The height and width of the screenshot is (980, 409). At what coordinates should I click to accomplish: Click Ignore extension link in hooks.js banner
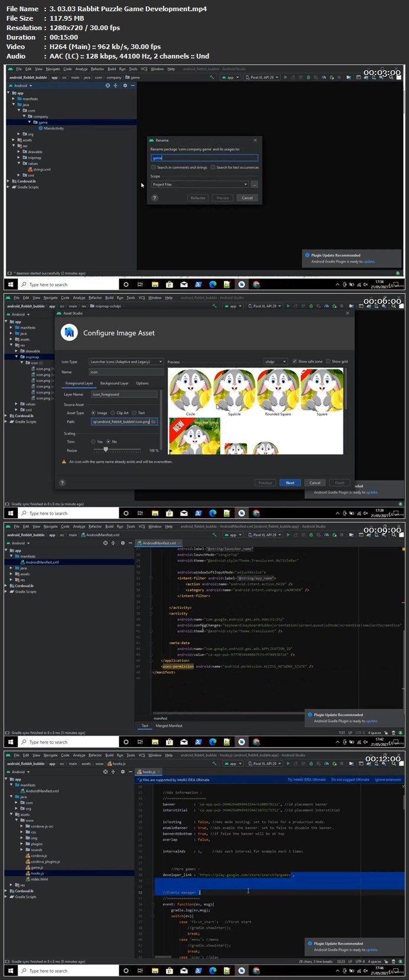tap(388, 780)
